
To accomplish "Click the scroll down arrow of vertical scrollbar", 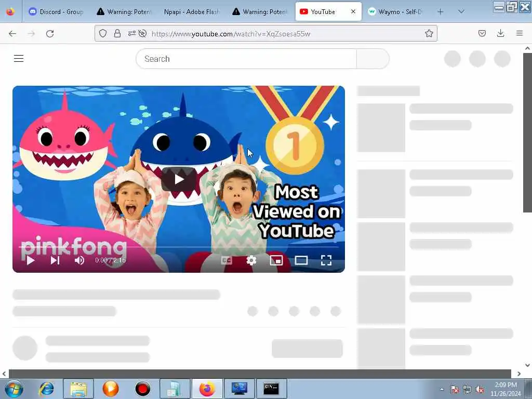I will coord(527,365).
